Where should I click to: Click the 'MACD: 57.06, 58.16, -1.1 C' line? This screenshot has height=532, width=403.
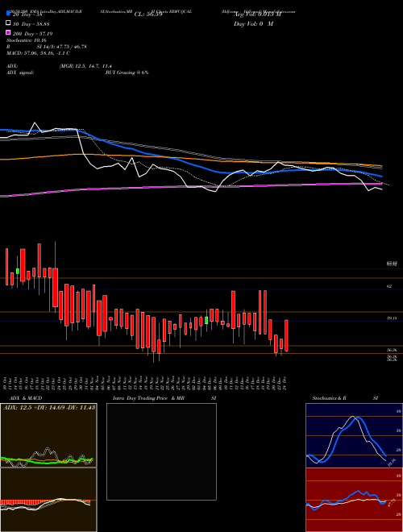[39, 53]
